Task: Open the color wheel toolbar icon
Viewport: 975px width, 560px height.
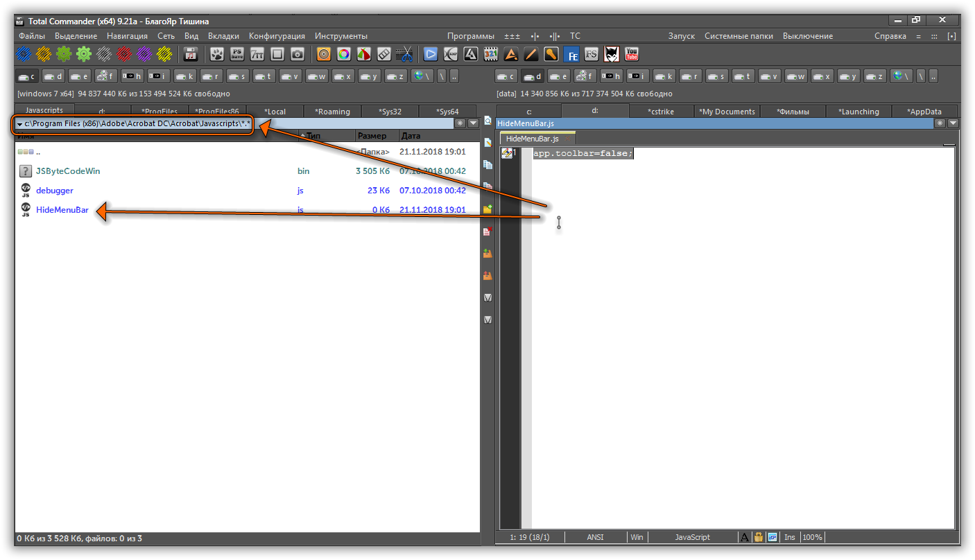Action: point(344,53)
